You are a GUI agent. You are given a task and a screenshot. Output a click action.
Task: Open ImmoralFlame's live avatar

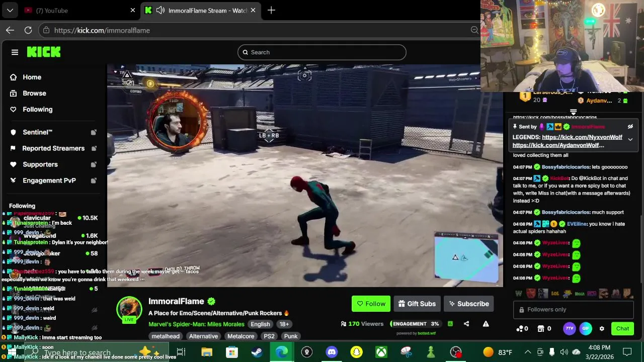click(x=129, y=309)
